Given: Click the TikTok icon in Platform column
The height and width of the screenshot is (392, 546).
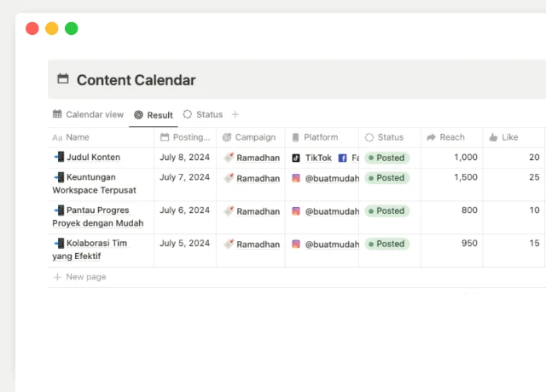Looking at the screenshot, I should pyautogui.click(x=296, y=158).
